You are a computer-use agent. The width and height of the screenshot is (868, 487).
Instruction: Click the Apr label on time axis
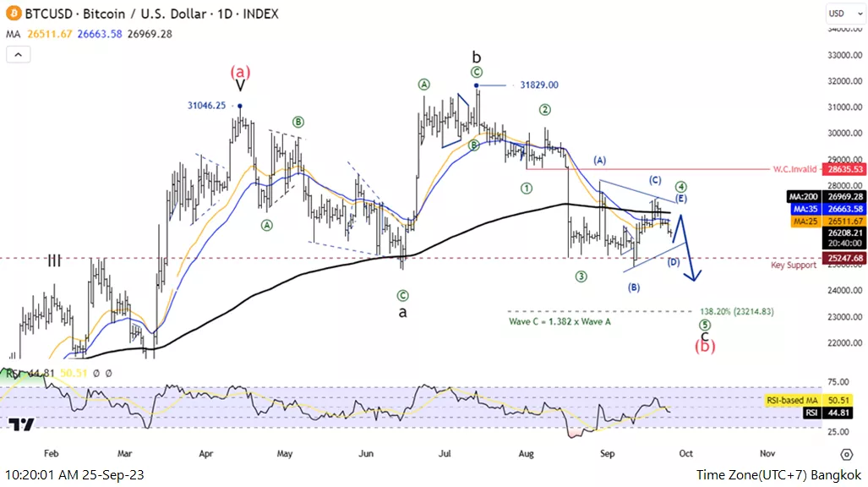click(206, 453)
